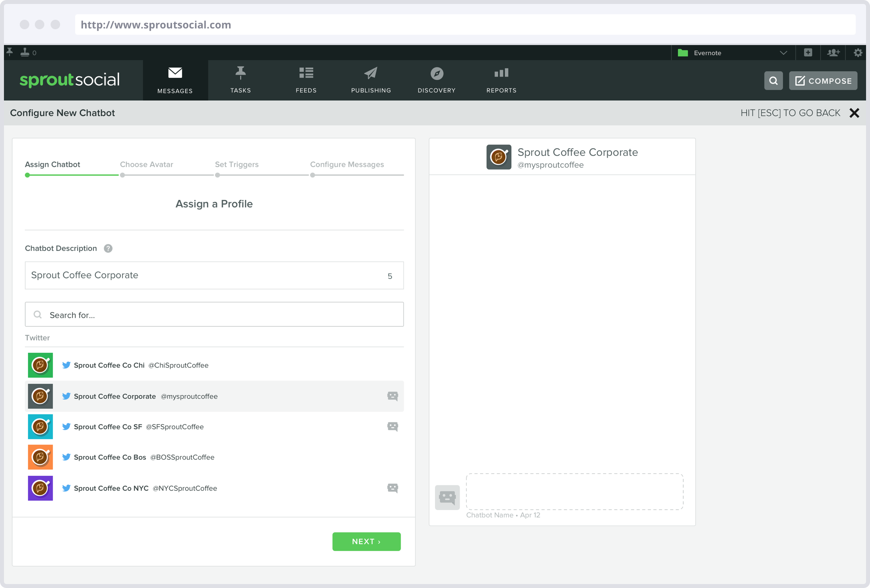Click the bar chart icon above Reports

[x=501, y=73]
